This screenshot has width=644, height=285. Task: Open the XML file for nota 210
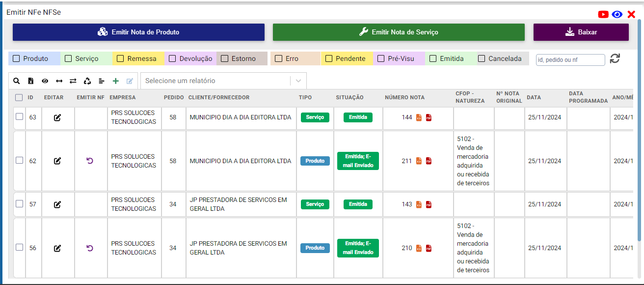click(x=419, y=248)
